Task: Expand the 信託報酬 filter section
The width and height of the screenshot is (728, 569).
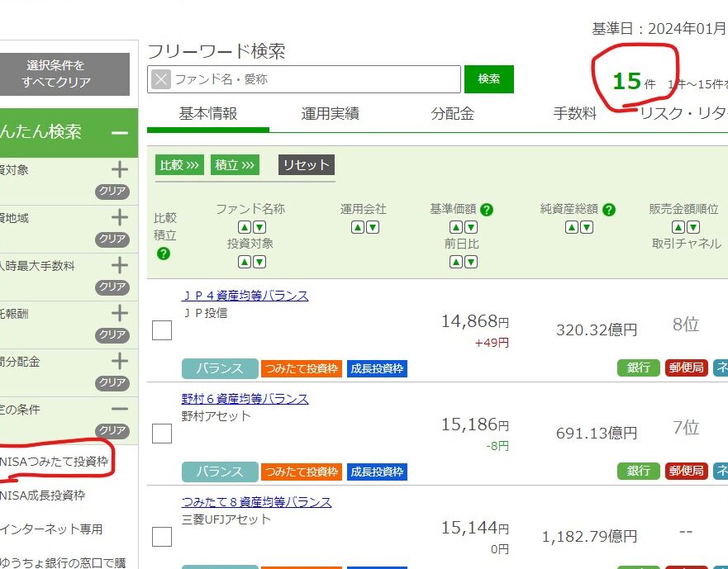Action: point(120,313)
